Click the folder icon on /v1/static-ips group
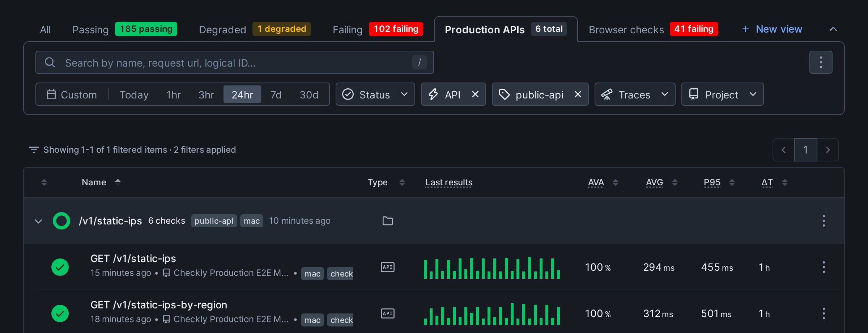The image size is (868, 333). pyautogui.click(x=387, y=221)
